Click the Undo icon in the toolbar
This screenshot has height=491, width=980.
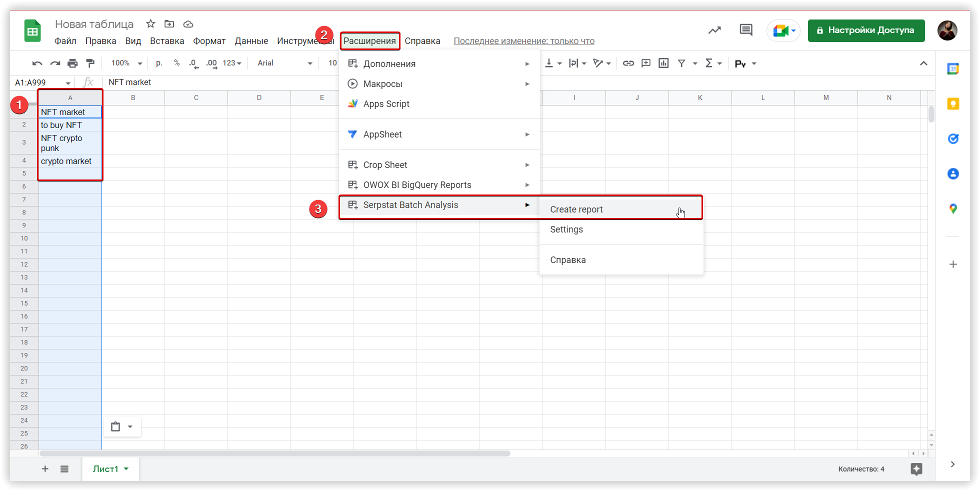(37, 63)
